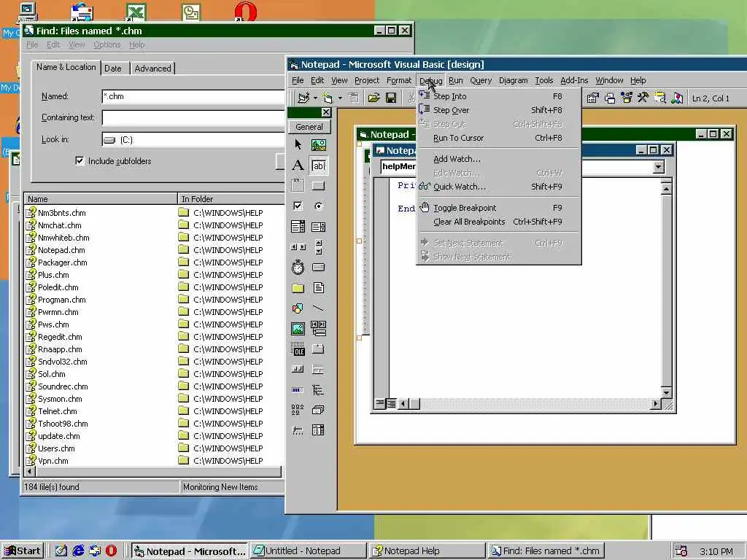
Task: Select the Pointer tool in the toolbox
Action: [298, 144]
